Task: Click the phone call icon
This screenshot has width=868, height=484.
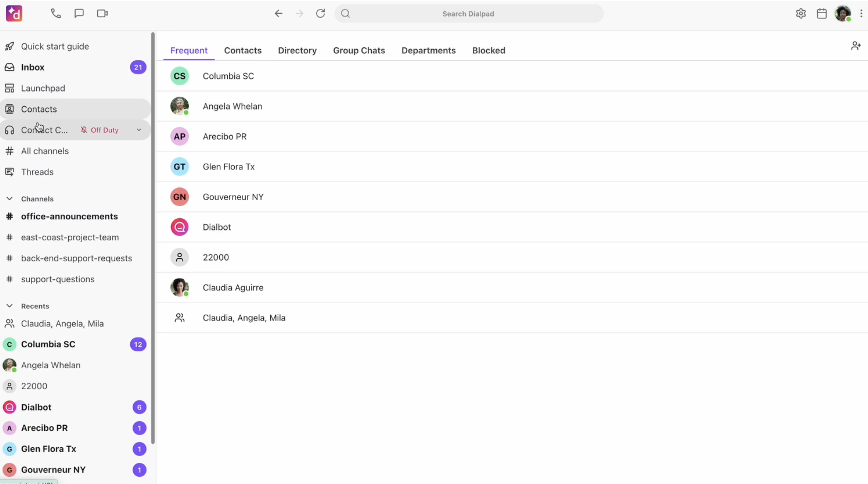Action: pyautogui.click(x=56, y=14)
